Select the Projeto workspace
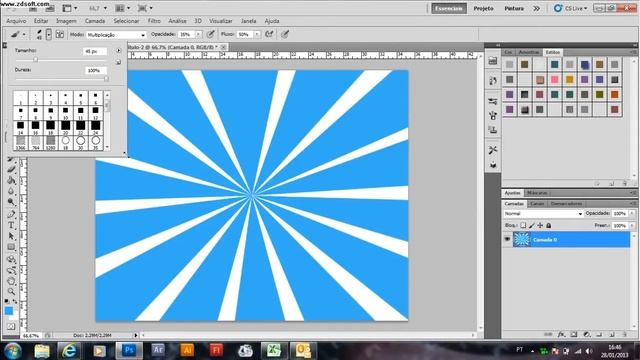 tap(484, 8)
